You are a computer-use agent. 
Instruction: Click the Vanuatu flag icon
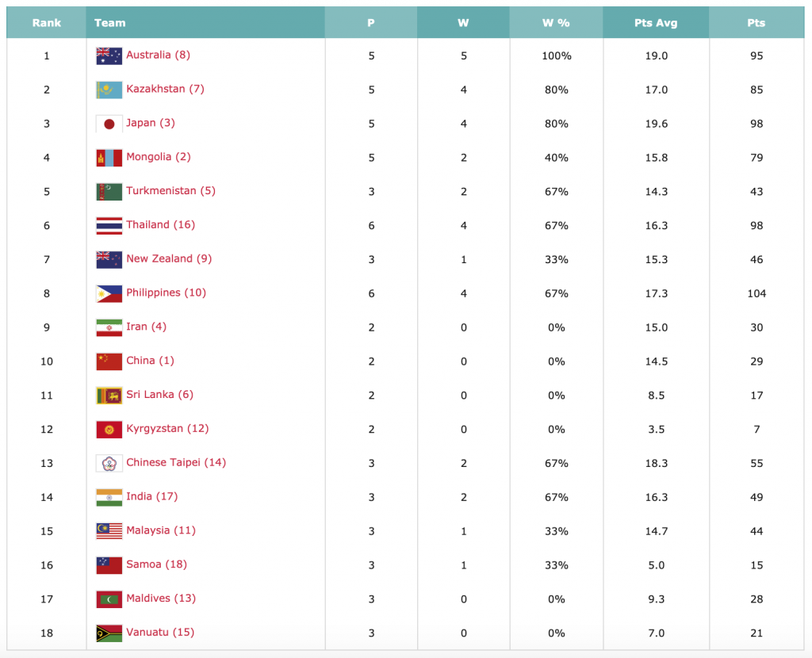pyautogui.click(x=109, y=633)
